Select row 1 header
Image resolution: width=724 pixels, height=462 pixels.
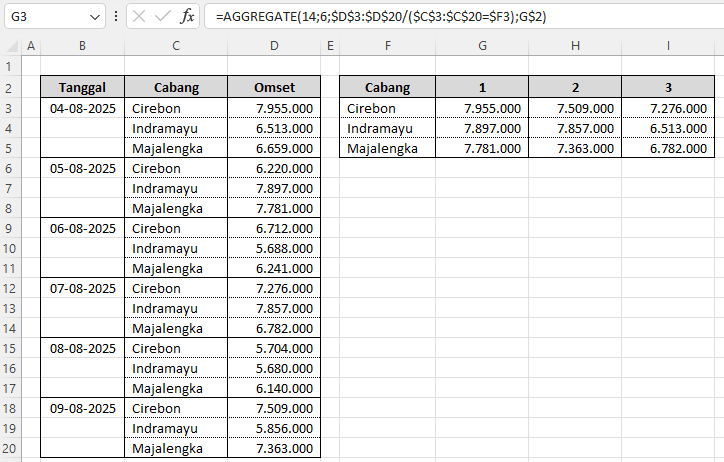[9, 66]
